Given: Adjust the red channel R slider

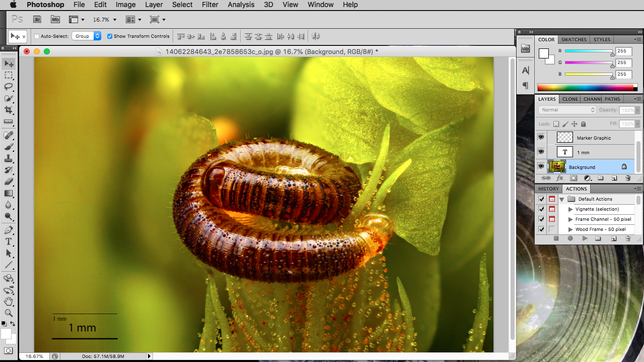Looking at the screenshot, I should tap(612, 52).
